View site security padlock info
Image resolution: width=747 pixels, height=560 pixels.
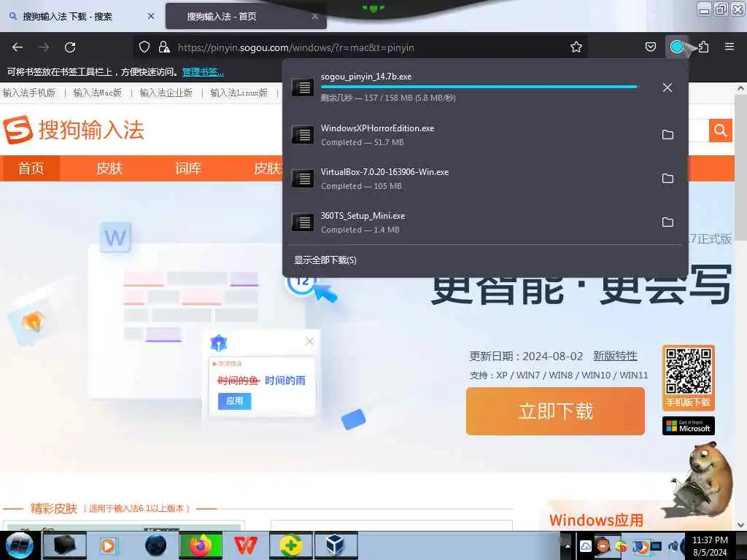point(164,47)
